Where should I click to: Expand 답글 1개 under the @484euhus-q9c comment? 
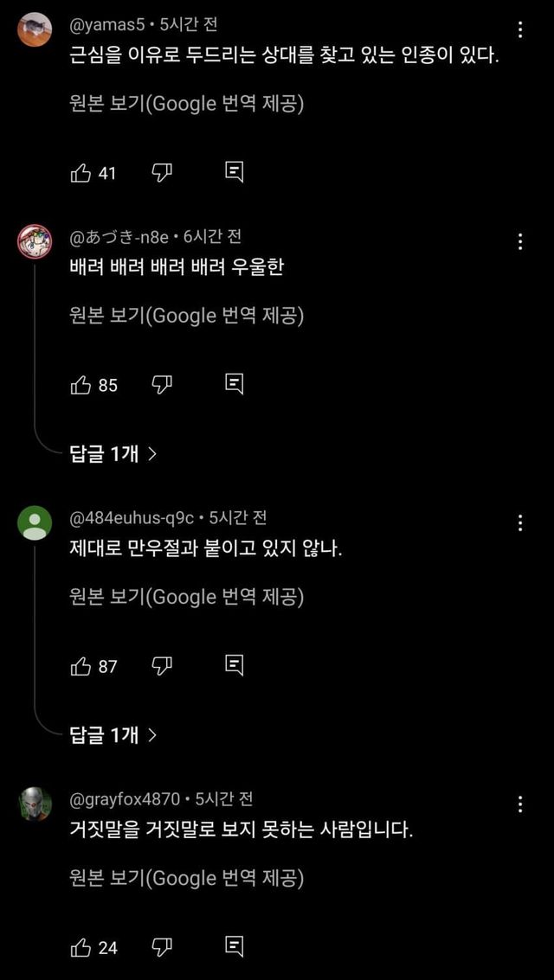click(x=113, y=735)
